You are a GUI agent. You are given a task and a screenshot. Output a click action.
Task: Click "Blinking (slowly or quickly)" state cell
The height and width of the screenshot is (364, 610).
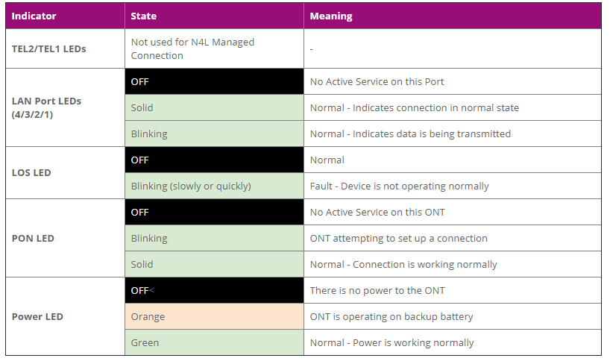(x=191, y=186)
